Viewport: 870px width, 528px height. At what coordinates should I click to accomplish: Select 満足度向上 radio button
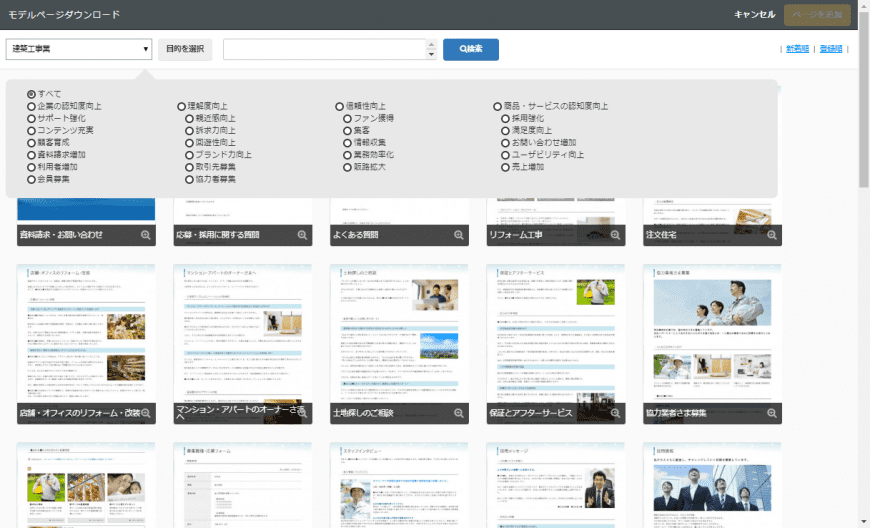[x=505, y=131]
